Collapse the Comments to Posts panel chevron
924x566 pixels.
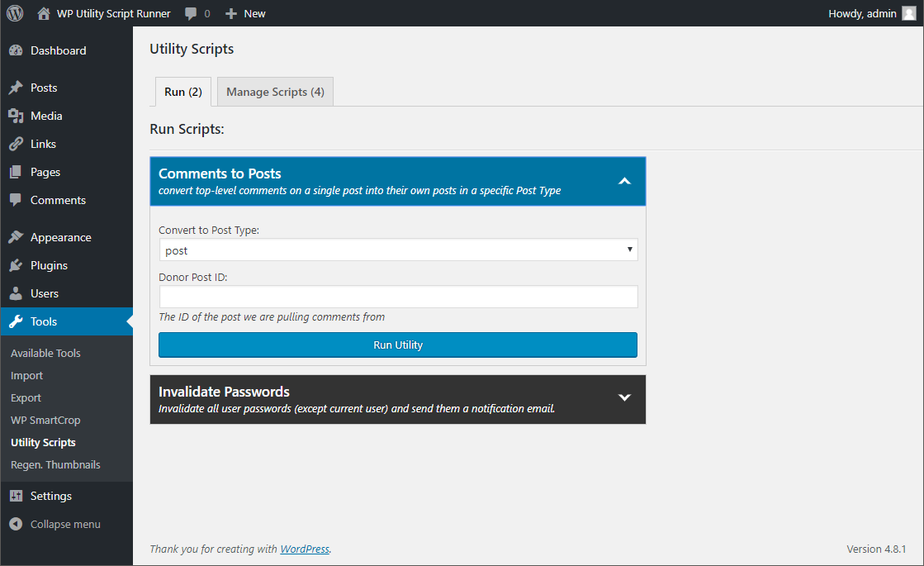(x=624, y=181)
